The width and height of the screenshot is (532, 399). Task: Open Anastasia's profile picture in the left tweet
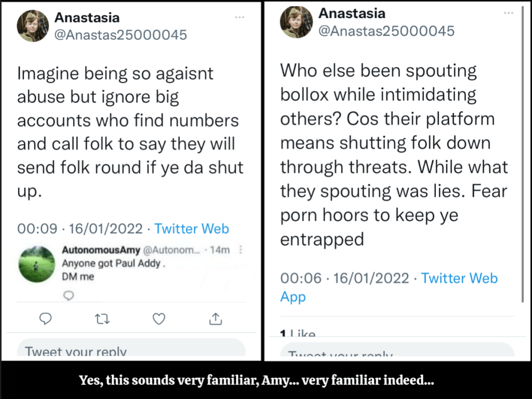[x=33, y=25]
